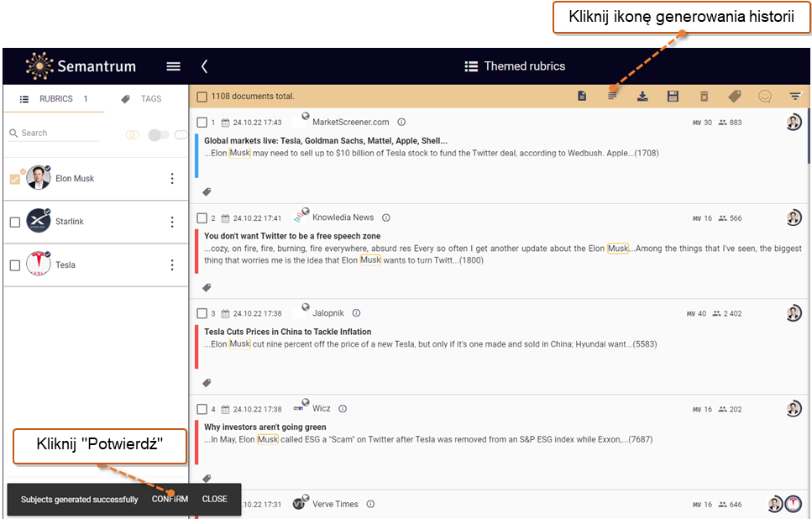Check document 1 checkbox
Viewport: 812px width, 524px height.
click(202, 123)
